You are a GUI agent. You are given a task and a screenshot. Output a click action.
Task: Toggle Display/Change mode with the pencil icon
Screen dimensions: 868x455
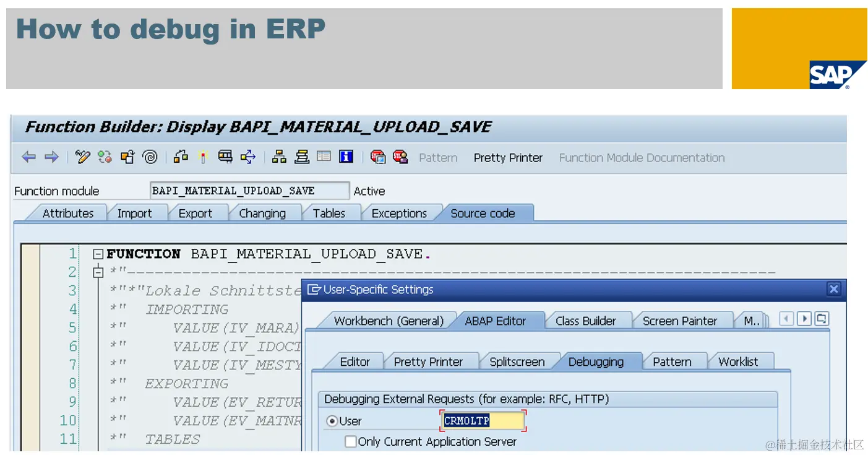pos(82,157)
